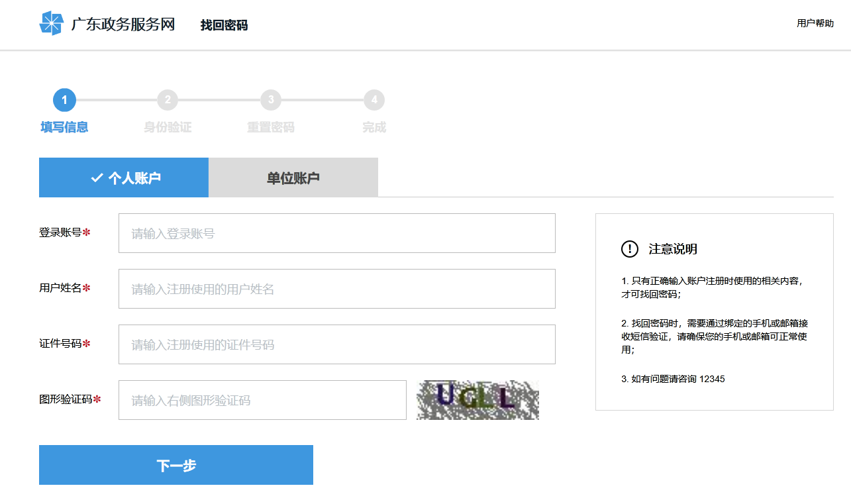Click inside the 登录账号 input field
This screenshot has height=504, width=851.
[336, 233]
